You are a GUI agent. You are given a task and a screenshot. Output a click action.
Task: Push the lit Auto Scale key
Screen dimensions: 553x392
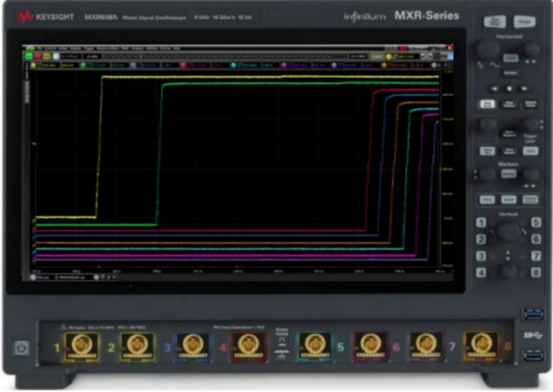(x=488, y=104)
